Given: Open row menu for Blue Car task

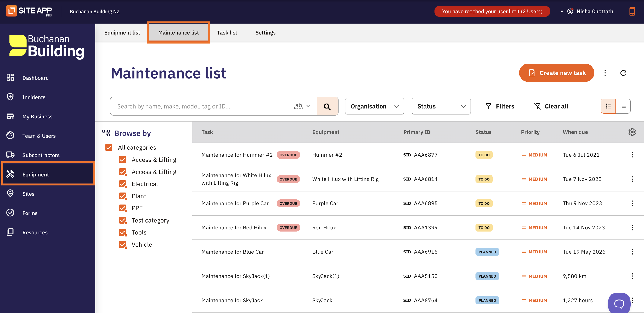Looking at the screenshot, I should (x=632, y=252).
